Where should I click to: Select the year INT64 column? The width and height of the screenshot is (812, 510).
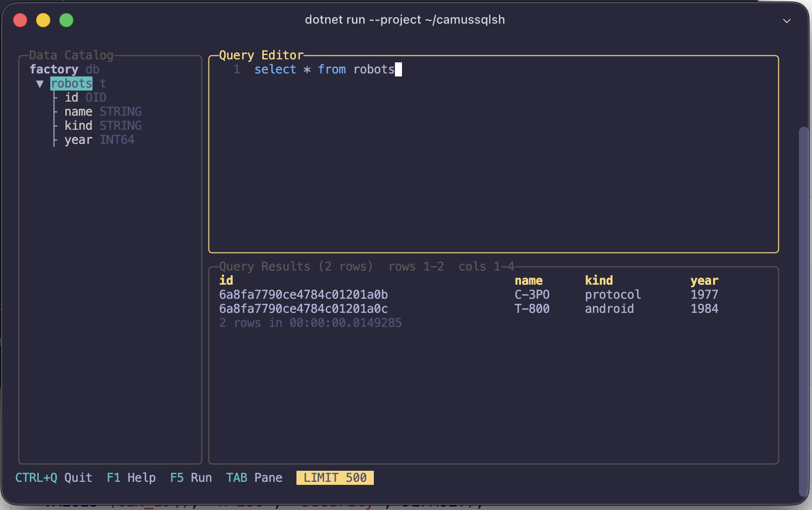coord(99,140)
